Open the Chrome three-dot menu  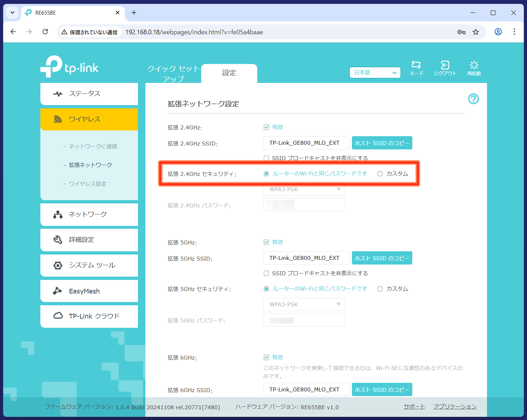tap(514, 32)
